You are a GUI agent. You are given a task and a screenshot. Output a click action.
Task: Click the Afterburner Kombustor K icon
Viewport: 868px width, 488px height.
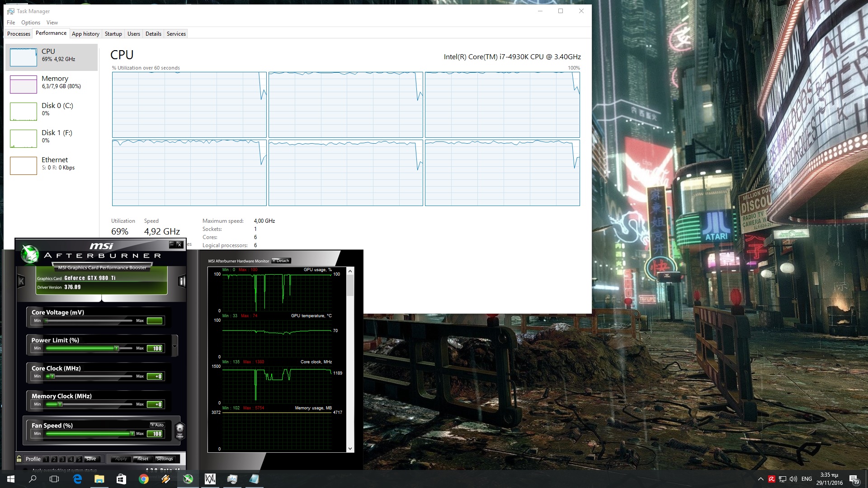pos(21,282)
